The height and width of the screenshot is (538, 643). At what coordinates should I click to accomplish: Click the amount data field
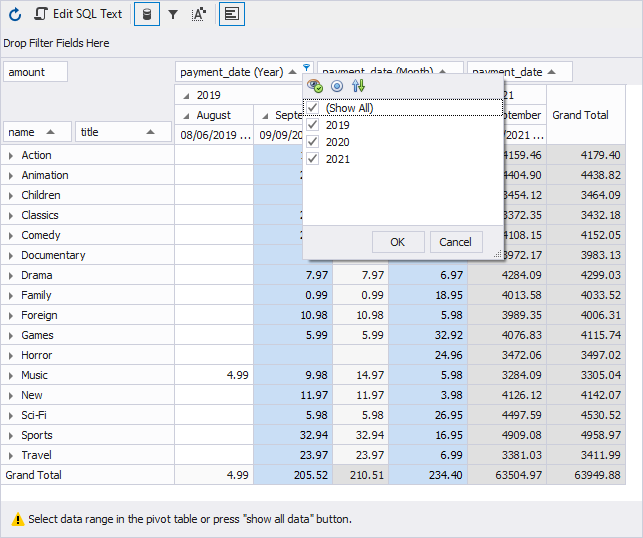click(x=36, y=72)
